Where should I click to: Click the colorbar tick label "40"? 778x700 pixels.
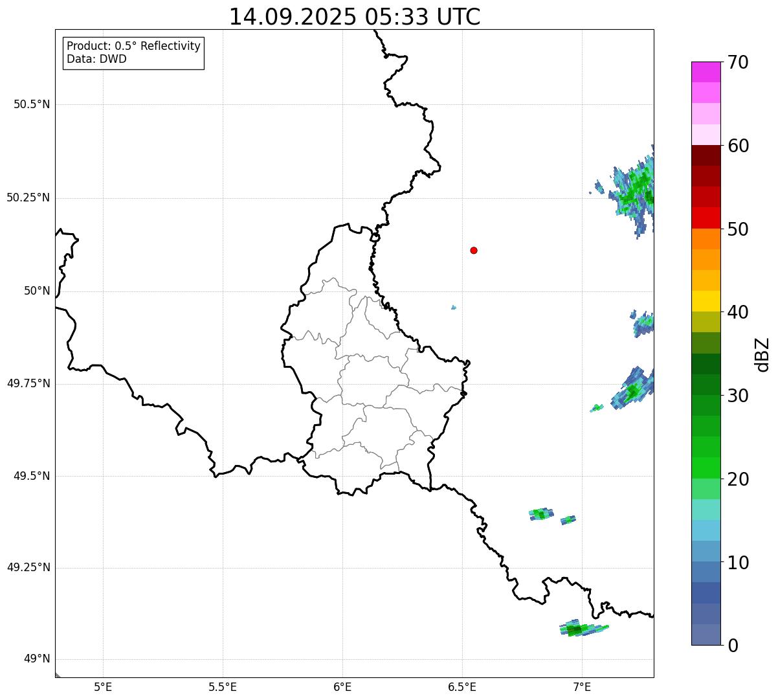tap(738, 312)
